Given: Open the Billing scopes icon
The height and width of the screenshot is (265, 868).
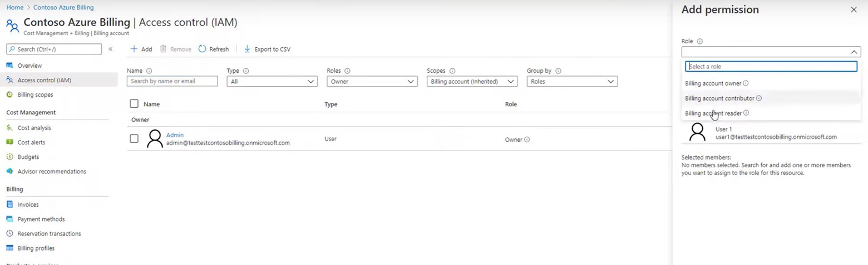Looking at the screenshot, I should tap(9, 94).
